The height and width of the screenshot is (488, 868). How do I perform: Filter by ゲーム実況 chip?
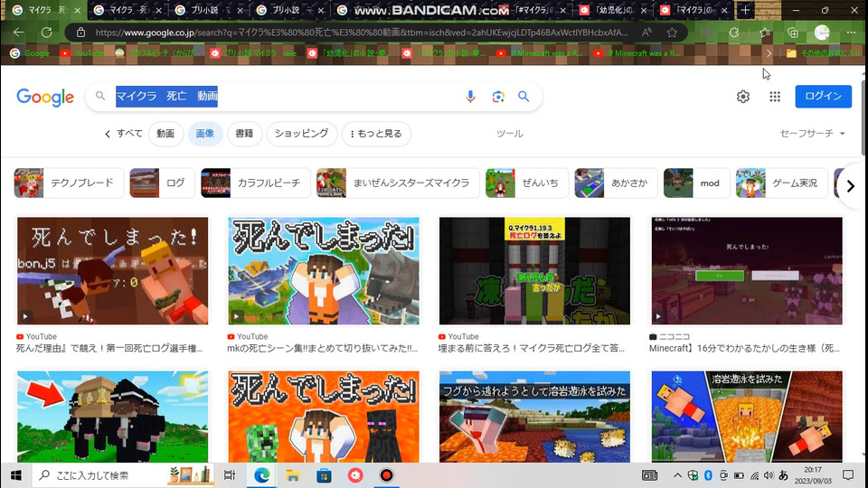[x=781, y=183]
